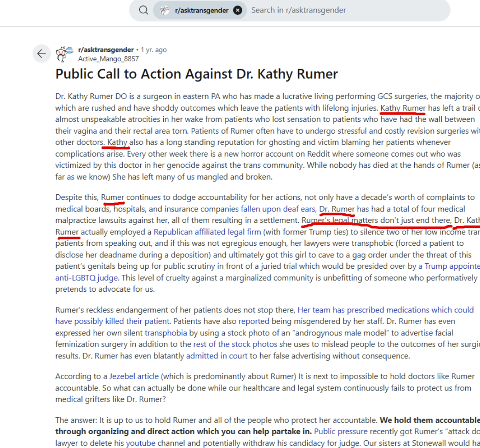Image resolution: width=480 pixels, height=448 pixels.
Task: Open the 'anti-LGBTQ judge' link
Action: tap(86, 278)
